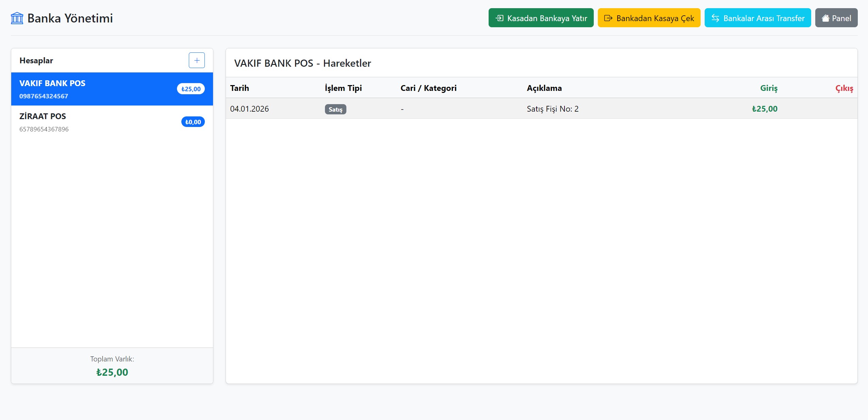Click the Giriş column header
The image size is (868, 420).
[x=768, y=88]
